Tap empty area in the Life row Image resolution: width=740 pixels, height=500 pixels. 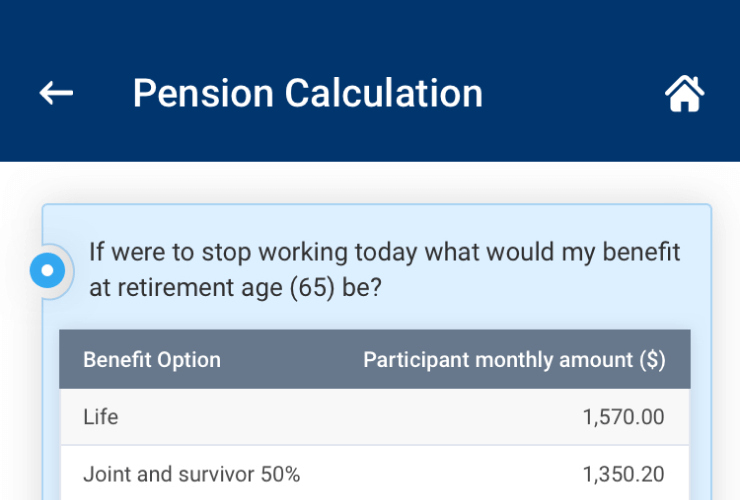[349, 417]
